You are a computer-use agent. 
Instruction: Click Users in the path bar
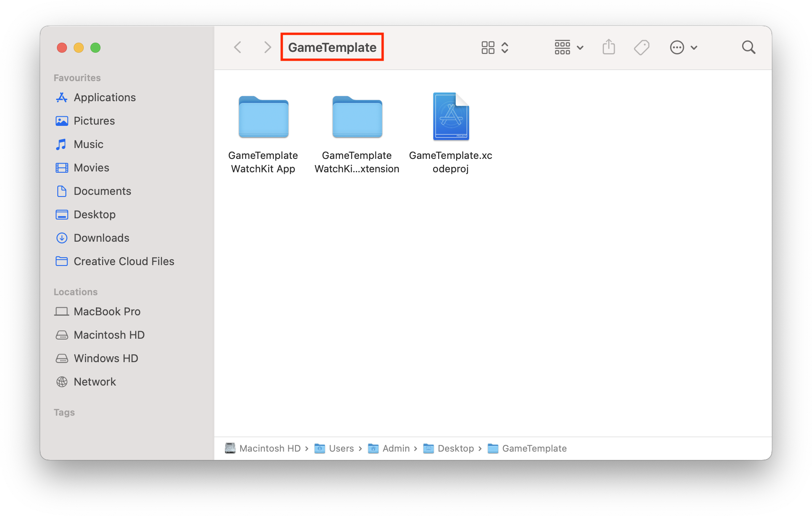coord(342,448)
